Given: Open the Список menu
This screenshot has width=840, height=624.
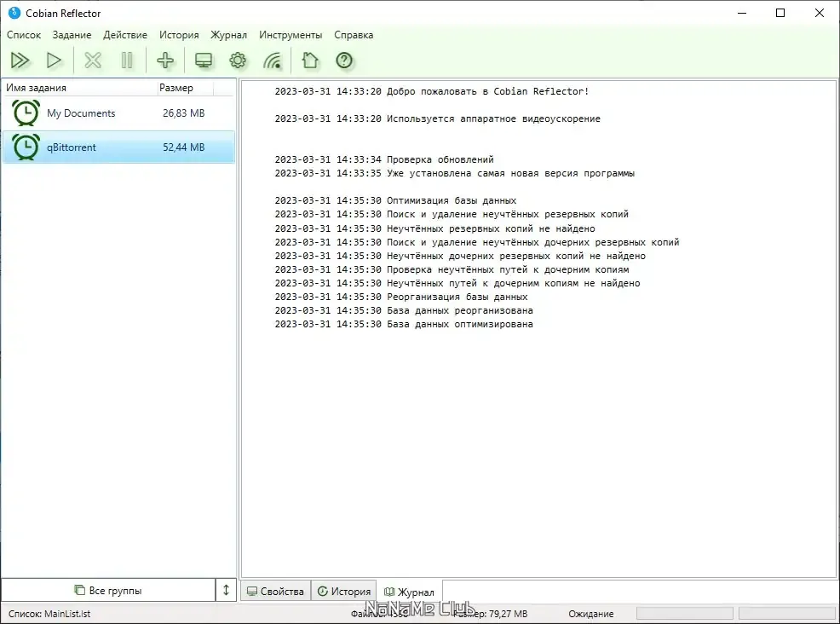Looking at the screenshot, I should (24, 35).
